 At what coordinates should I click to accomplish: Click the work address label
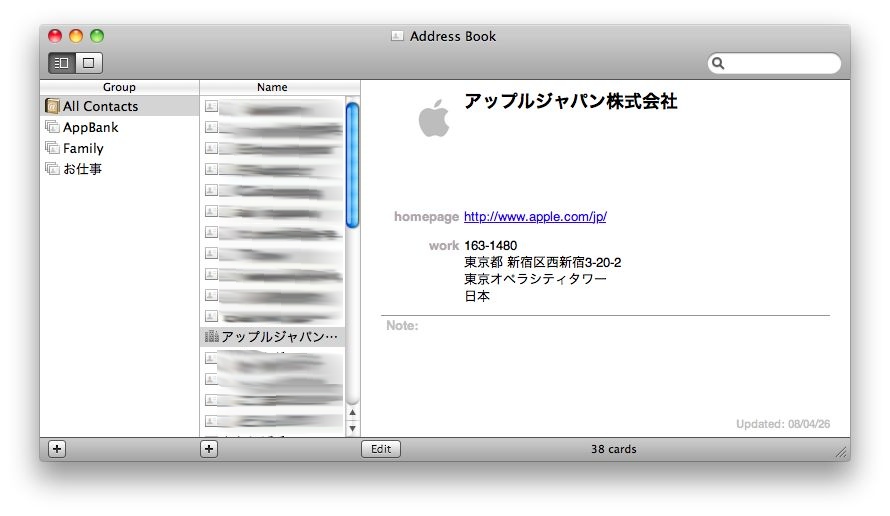(x=444, y=246)
